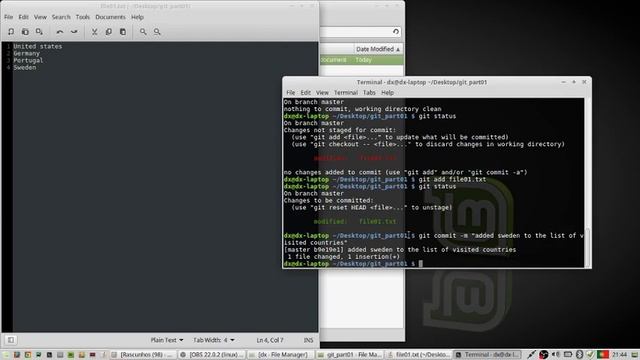The image size is (640, 360).
Task: Click the red circular tray icon
Action: [543, 354]
